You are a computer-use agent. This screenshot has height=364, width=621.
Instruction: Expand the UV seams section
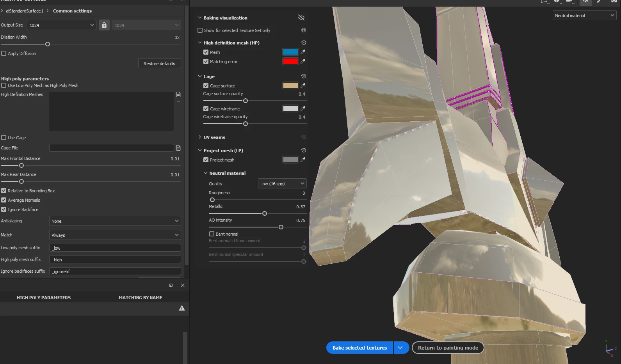click(200, 137)
